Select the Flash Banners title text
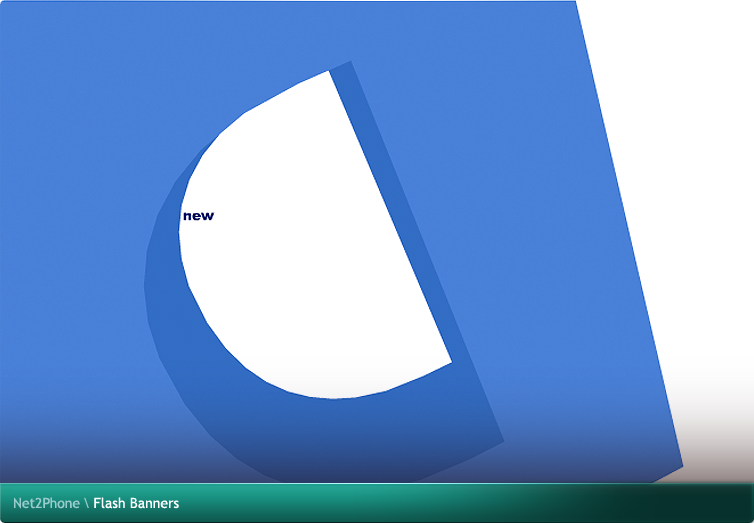The image size is (754, 523). click(x=136, y=503)
